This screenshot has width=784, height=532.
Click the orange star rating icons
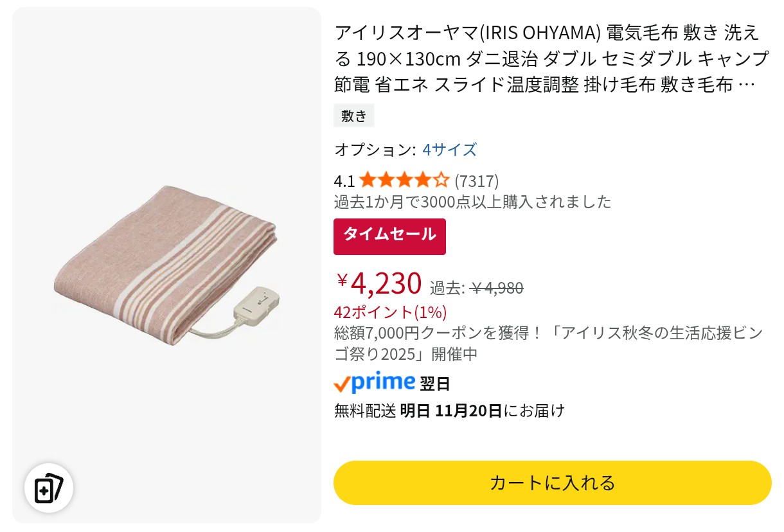[404, 181]
